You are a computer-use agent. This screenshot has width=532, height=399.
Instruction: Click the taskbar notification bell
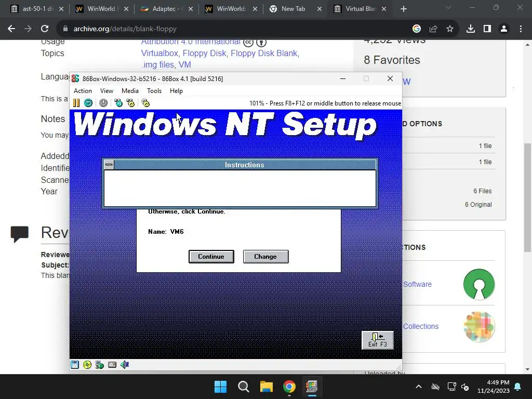click(x=518, y=387)
